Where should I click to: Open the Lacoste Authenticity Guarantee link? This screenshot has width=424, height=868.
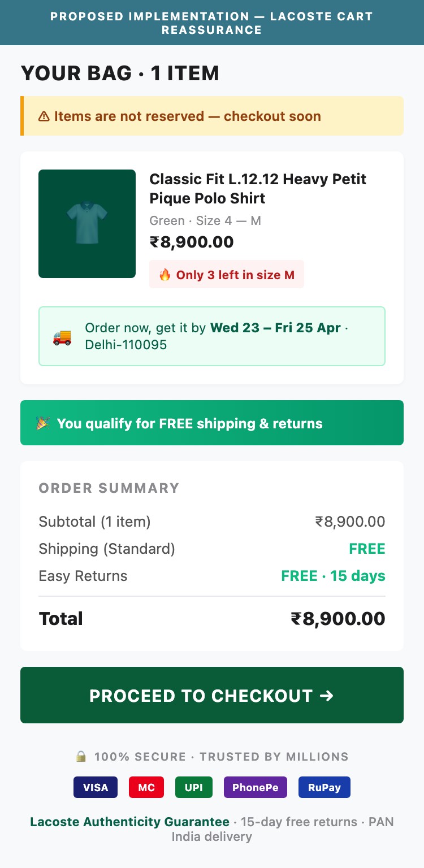129,822
